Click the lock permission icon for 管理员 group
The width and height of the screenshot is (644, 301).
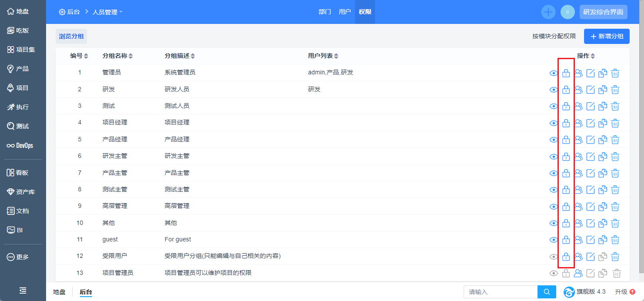pyautogui.click(x=566, y=73)
